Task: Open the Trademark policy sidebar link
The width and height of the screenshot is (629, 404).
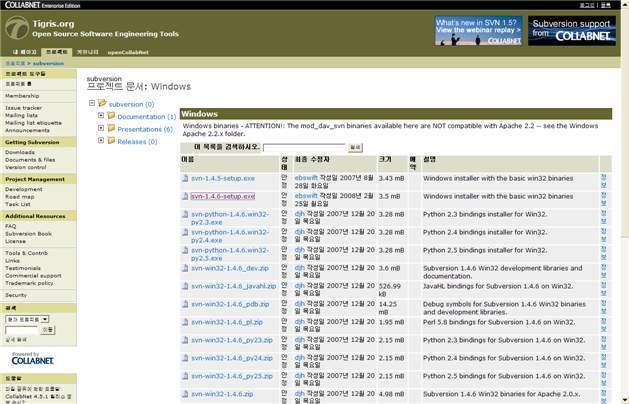Action: click(x=29, y=283)
